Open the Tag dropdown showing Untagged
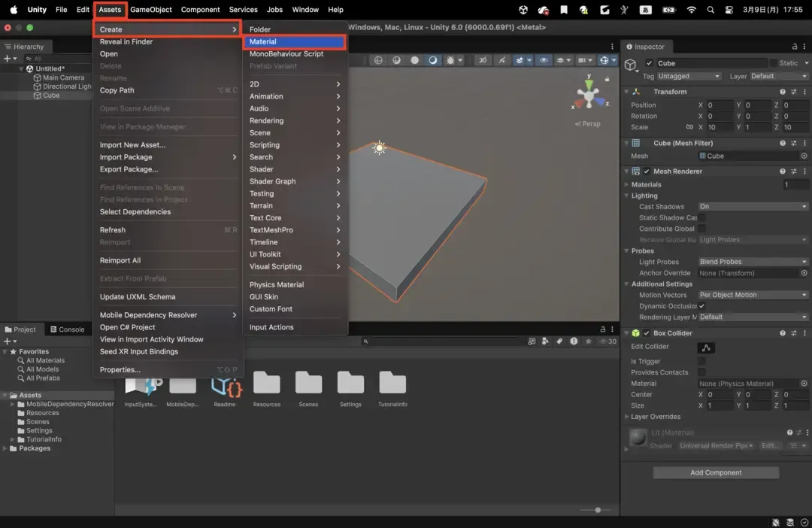The height and width of the screenshot is (528, 812). 689,76
